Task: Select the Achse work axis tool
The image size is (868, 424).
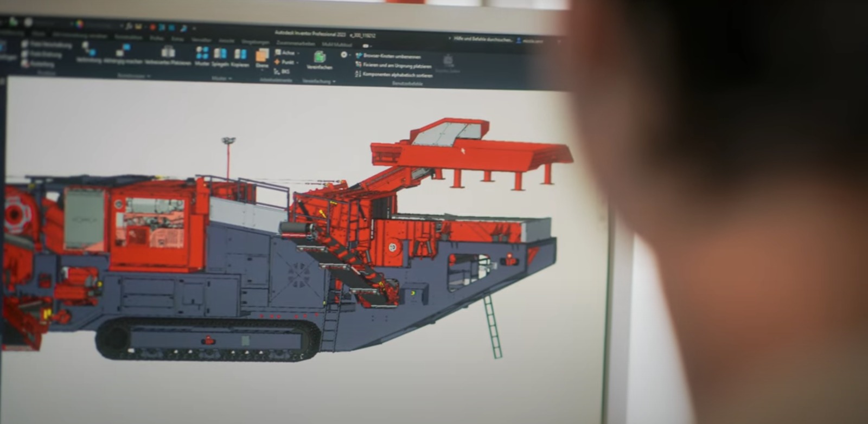Action: click(x=285, y=53)
